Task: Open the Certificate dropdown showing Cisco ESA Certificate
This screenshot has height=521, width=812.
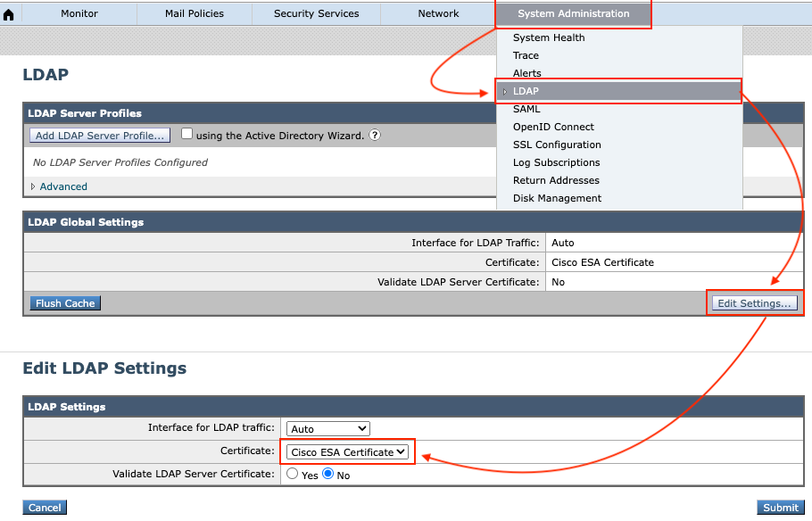Action: [x=346, y=451]
